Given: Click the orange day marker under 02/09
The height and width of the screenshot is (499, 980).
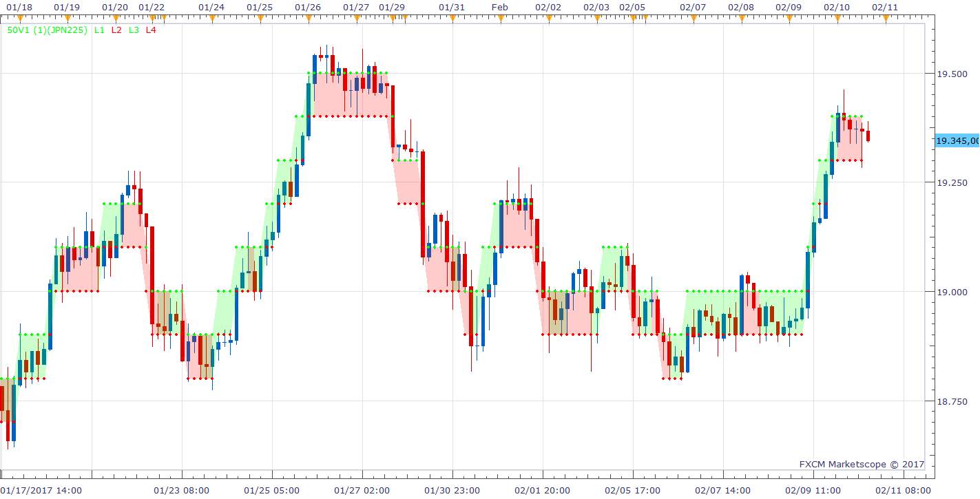Looking at the screenshot, I should point(789,19).
